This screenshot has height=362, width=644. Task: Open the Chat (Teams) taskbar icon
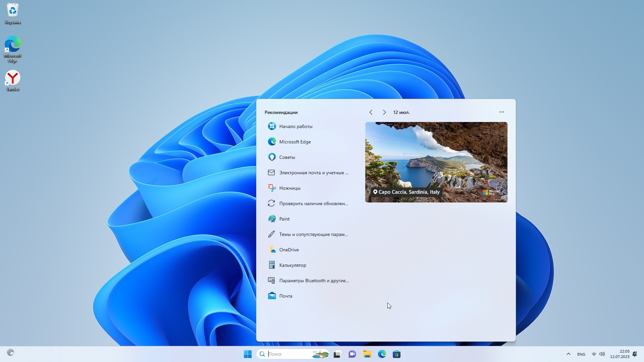click(352, 354)
